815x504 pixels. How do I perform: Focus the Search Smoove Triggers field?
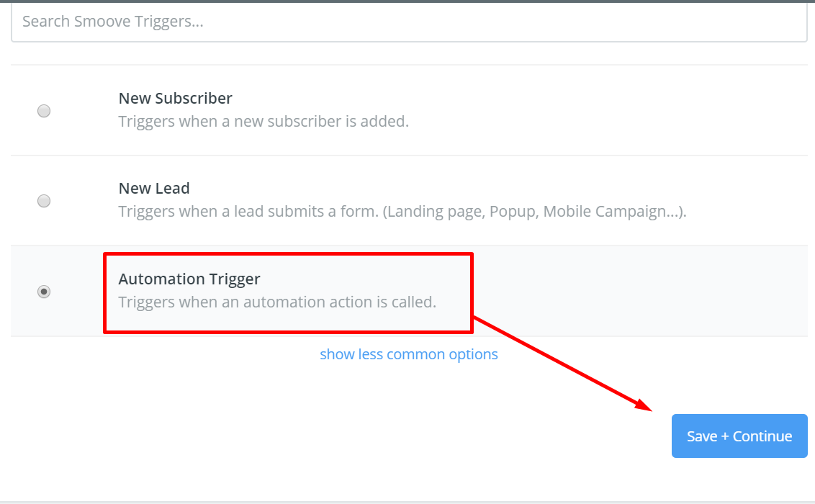(408, 22)
